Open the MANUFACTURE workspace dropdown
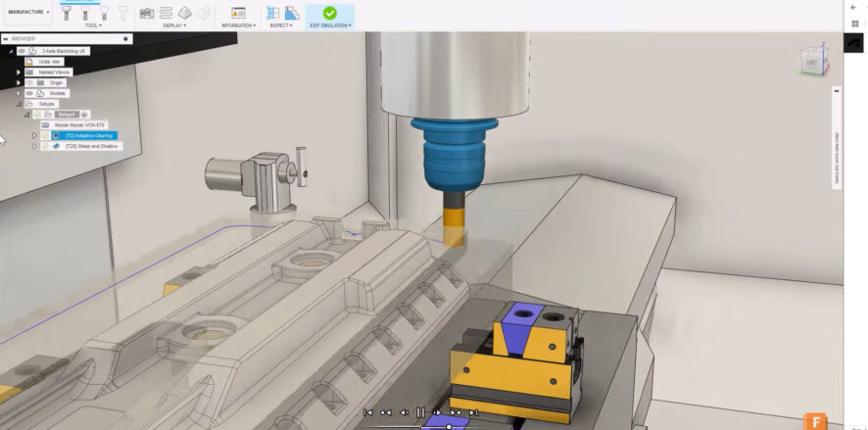The height and width of the screenshot is (430, 868). pos(28,12)
